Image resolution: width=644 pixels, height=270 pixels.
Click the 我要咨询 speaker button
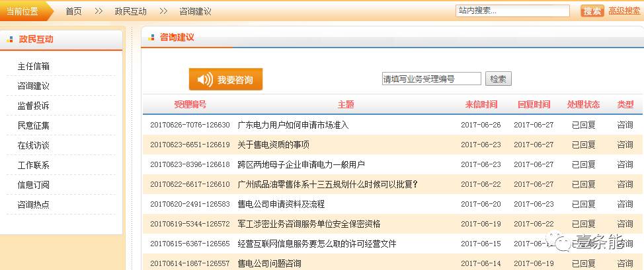click(x=225, y=79)
